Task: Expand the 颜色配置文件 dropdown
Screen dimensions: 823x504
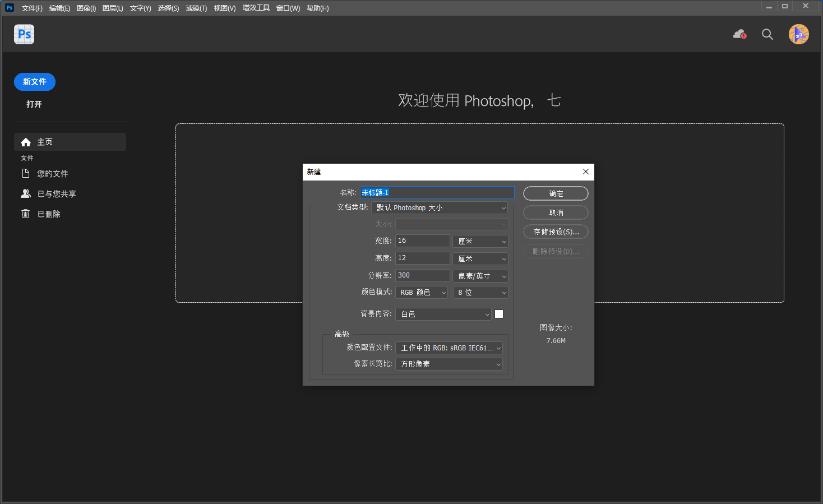Action: coord(449,348)
